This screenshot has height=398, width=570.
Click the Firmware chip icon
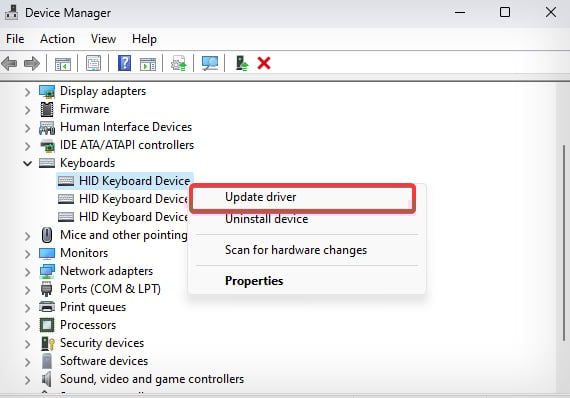pos(47,109)
